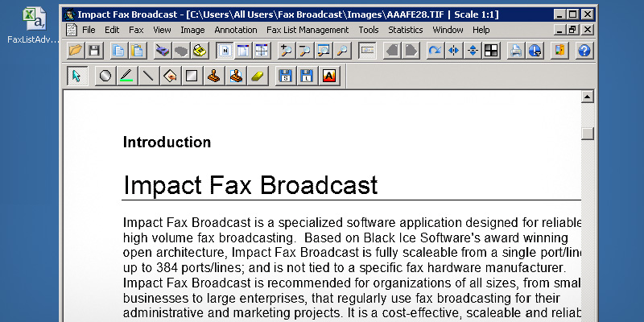Viewport: 644px width, 322px height.
Task: Click the invert image colors icon
Action: click(490, 50)
